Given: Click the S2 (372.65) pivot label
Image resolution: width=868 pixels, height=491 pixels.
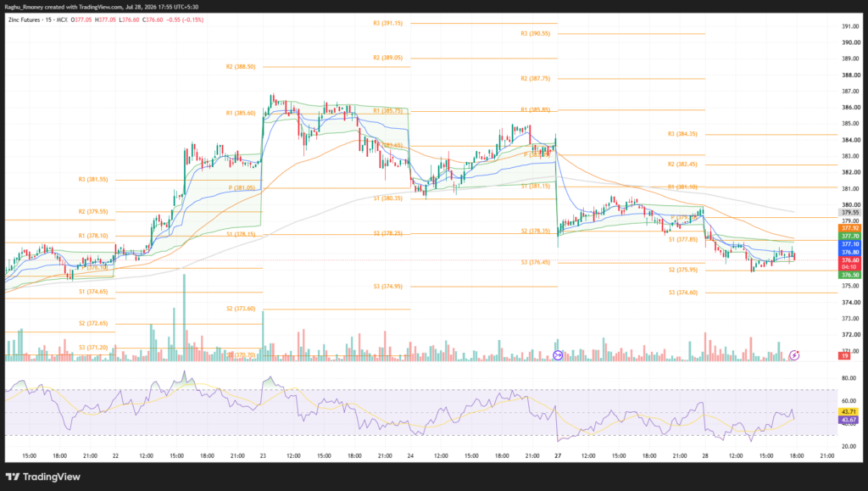Looking at the screenshot, I should 93,323.
